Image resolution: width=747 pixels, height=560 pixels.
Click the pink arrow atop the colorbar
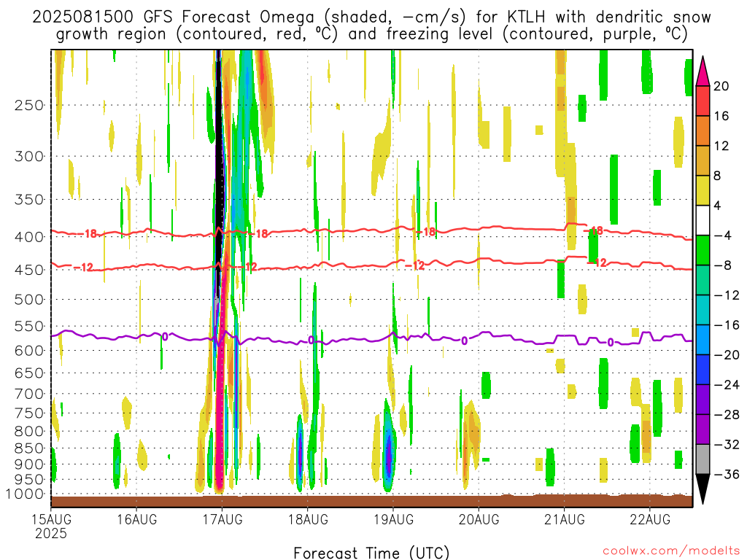pyautogui.click(x=703, y=71)
